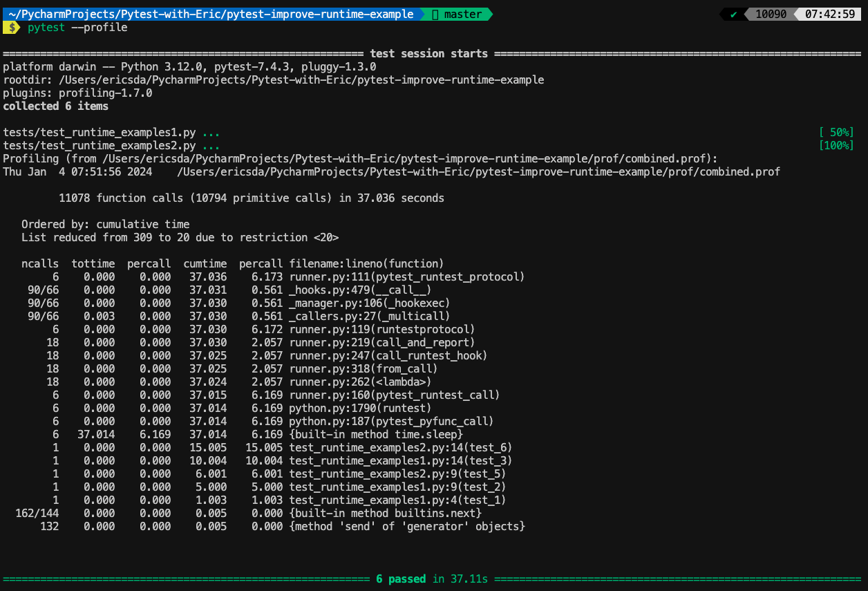Click the [ 50%] progress indicator
The image size is (868, 591).
(836, 132)
